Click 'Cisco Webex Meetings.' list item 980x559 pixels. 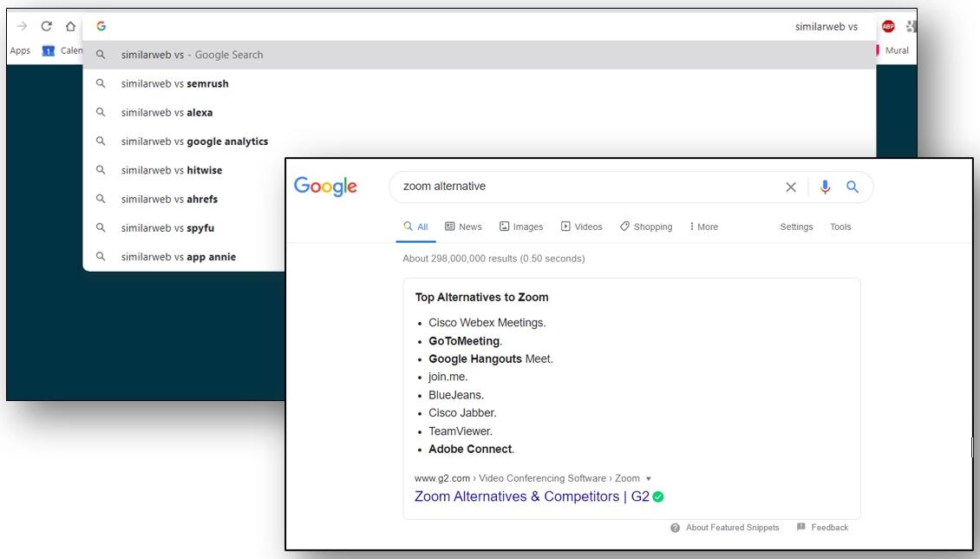tap(487, 323)
